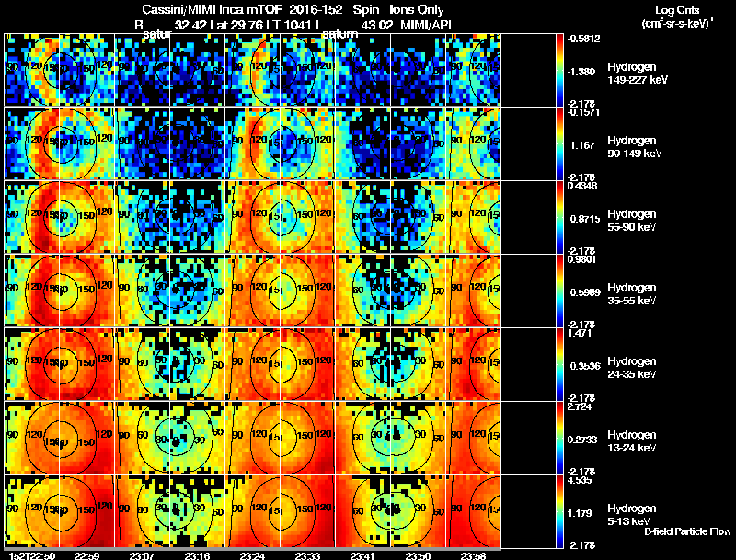Click the '23:50' time axis label
The image size is (736, 560).
click(x=418, y=555)
